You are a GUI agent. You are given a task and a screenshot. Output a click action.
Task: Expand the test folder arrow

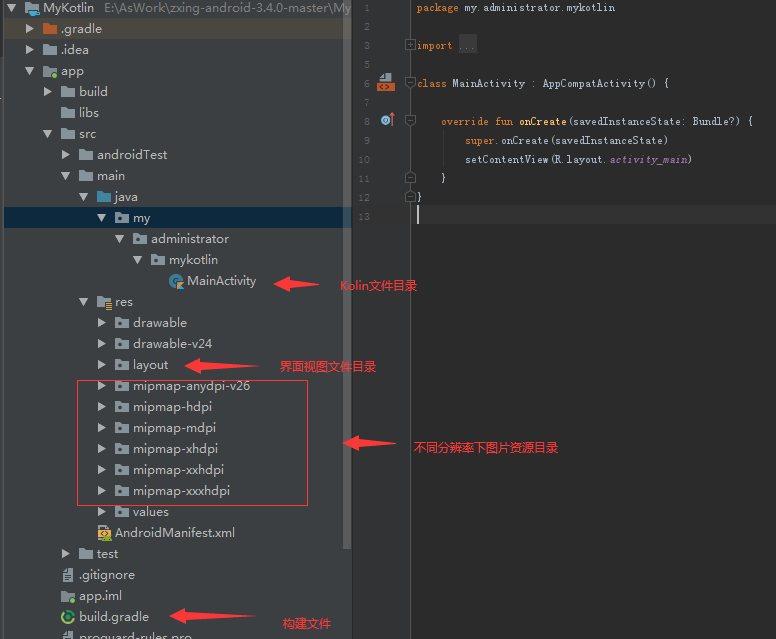pos(66,554)
